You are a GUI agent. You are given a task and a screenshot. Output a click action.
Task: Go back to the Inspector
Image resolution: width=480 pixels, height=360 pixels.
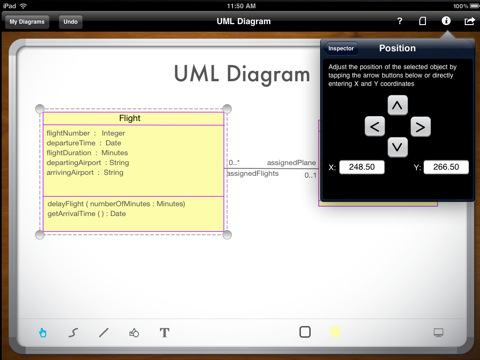point(341,48)
